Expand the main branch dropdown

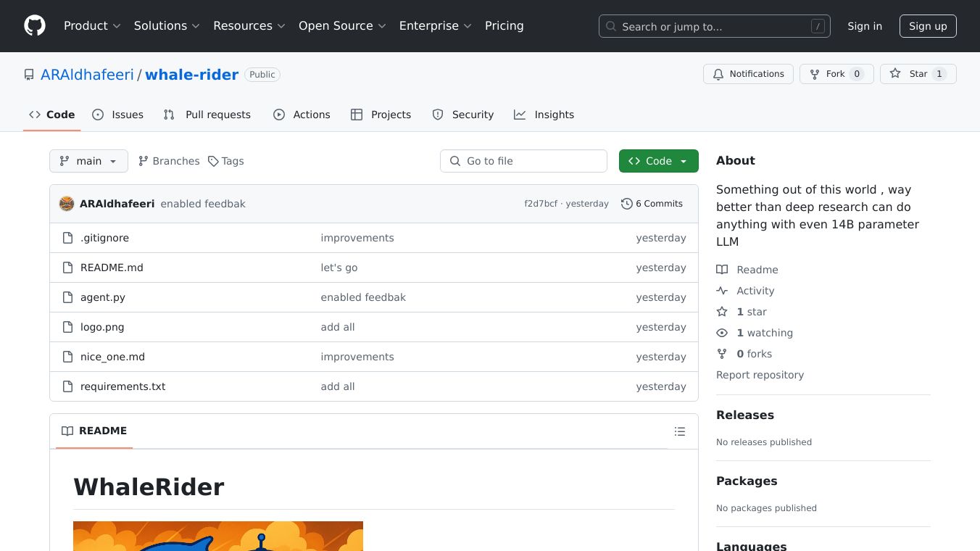point(88,161)
